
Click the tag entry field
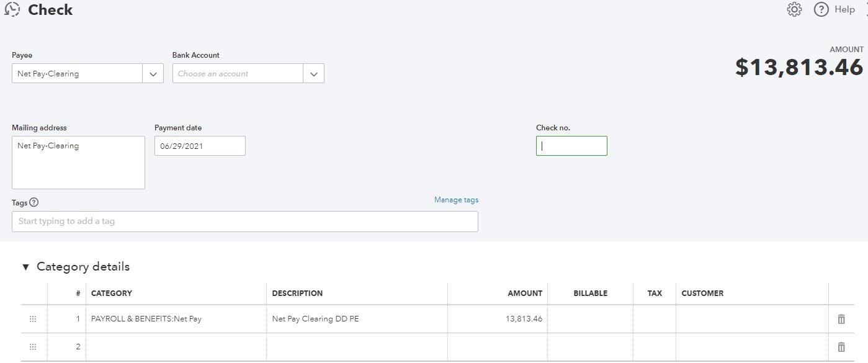[245, 221]
